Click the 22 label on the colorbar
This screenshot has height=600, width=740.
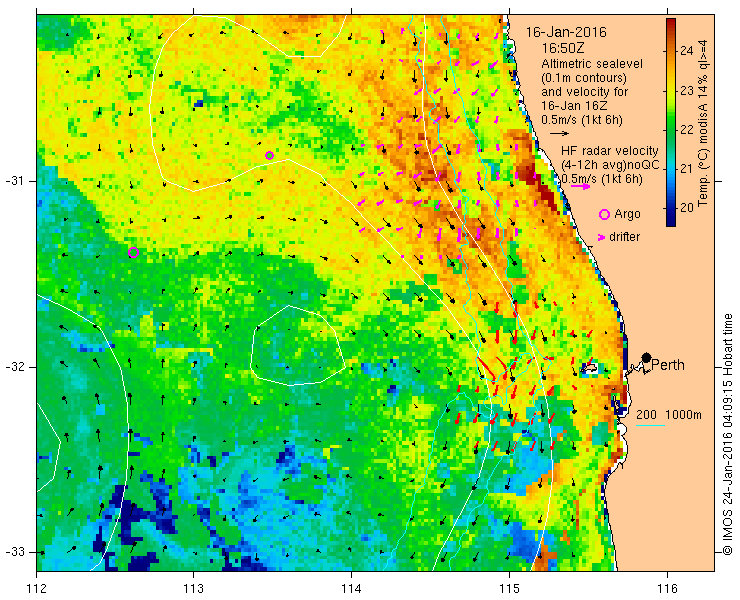click(x=687, y=129)
